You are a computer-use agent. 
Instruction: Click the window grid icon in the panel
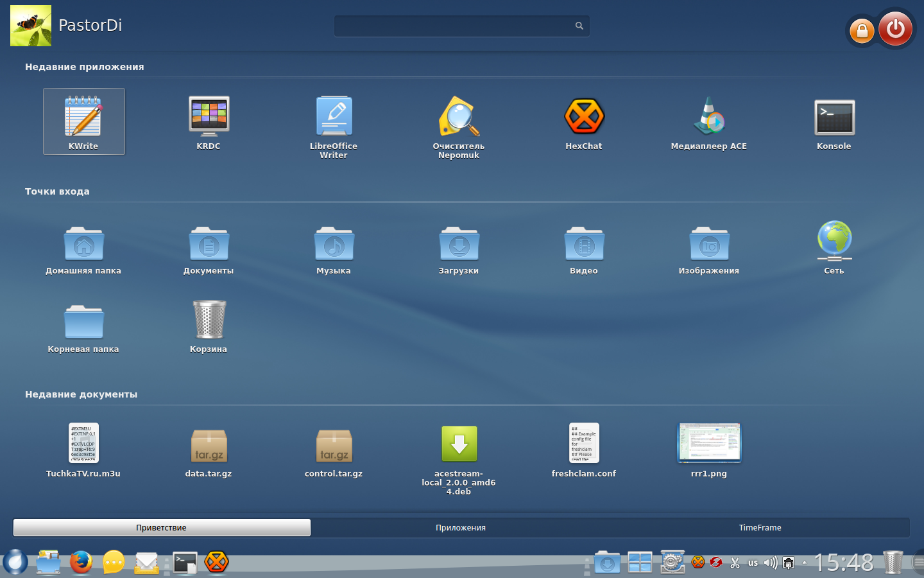pyautogui.click(x=640, y=563)
